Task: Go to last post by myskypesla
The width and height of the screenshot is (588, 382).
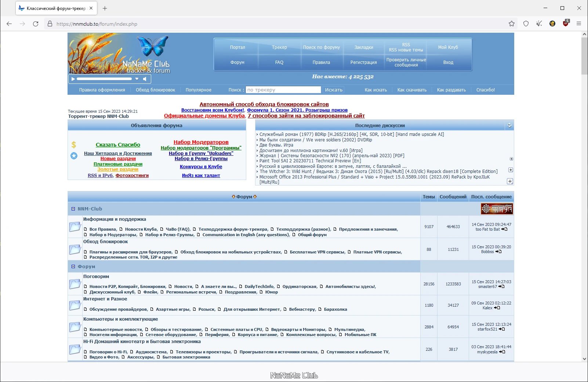Action: pyautogui.click(x=502, y=352)
